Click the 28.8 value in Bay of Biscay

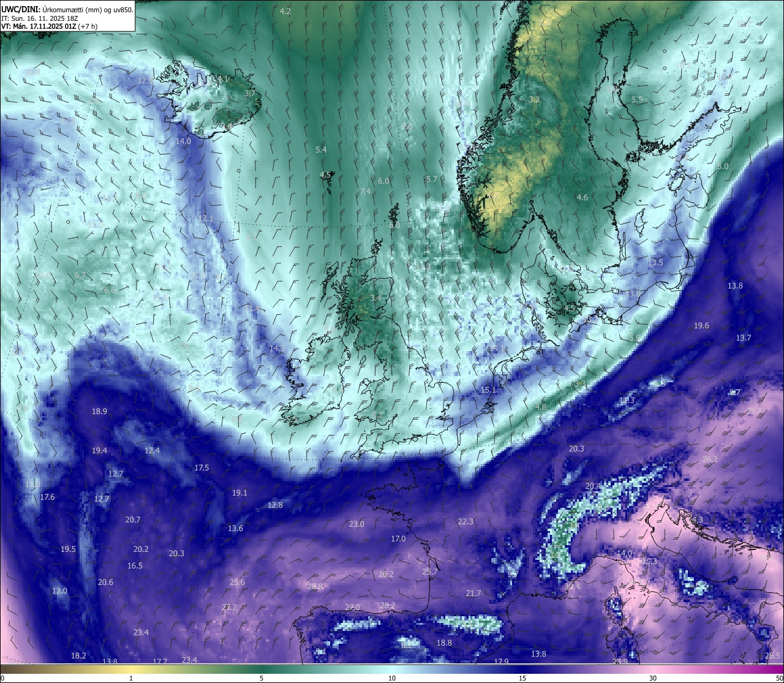(x=315, y=587)
